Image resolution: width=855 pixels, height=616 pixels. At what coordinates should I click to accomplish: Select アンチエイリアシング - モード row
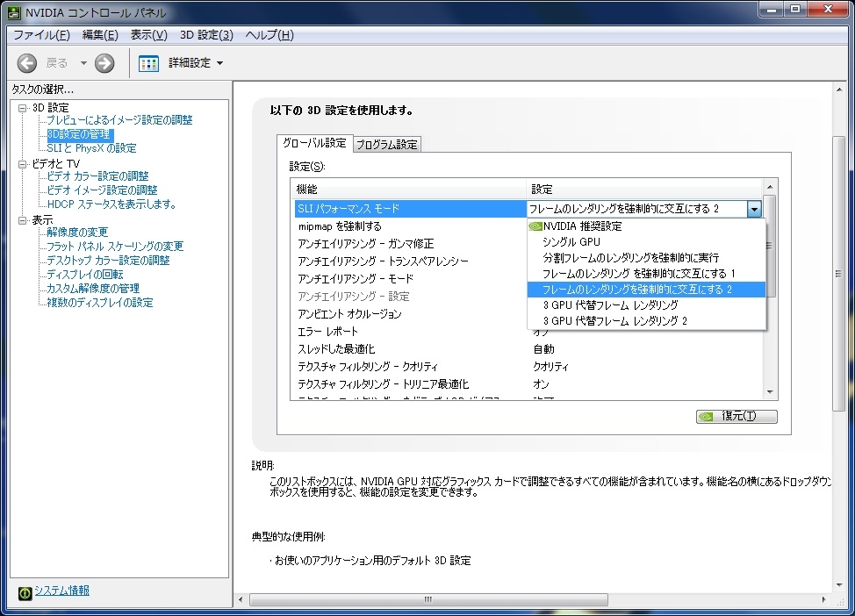point(410,279)
